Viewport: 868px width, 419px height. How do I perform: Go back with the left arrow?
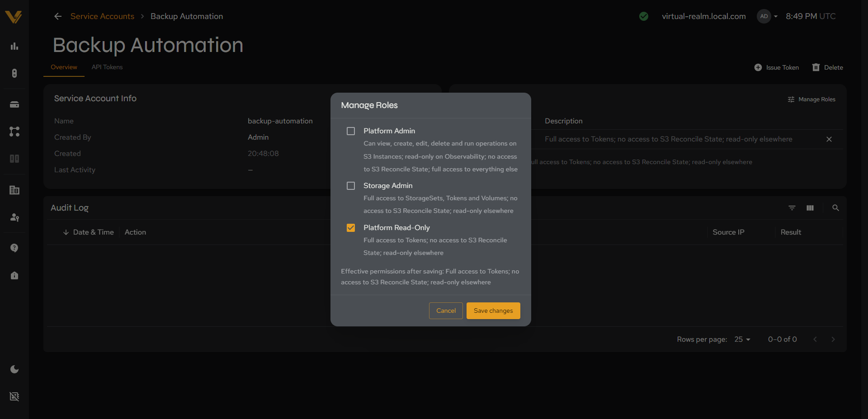58,16
